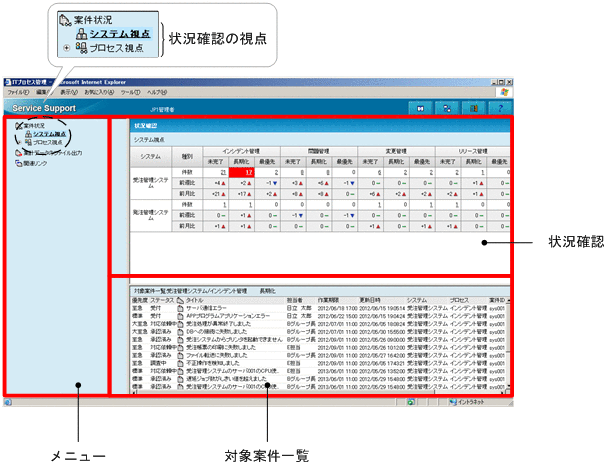Click the 対象案件一覧 list vertical scrollbar up arrow
The height and width of the screenshot is (469, 607).
(508, 301)
